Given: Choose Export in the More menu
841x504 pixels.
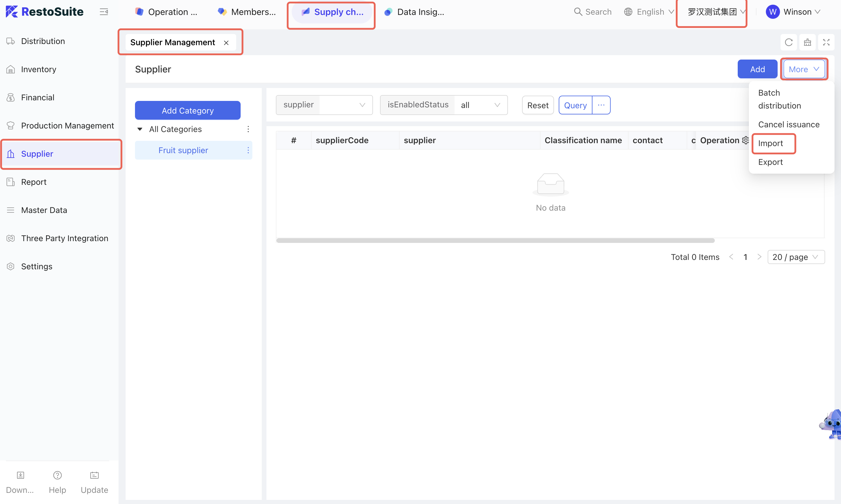Looking at the screenshot, I should 770,162.
